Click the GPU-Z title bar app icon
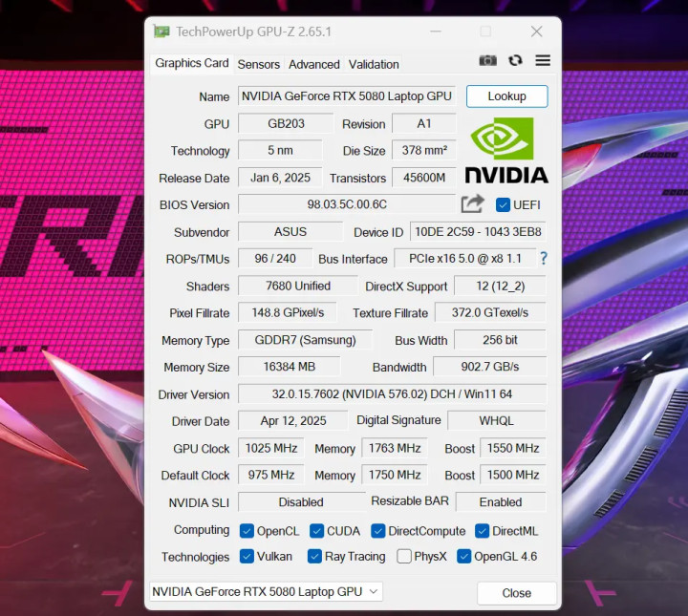688x616 pixels. [x=161, y=32]
